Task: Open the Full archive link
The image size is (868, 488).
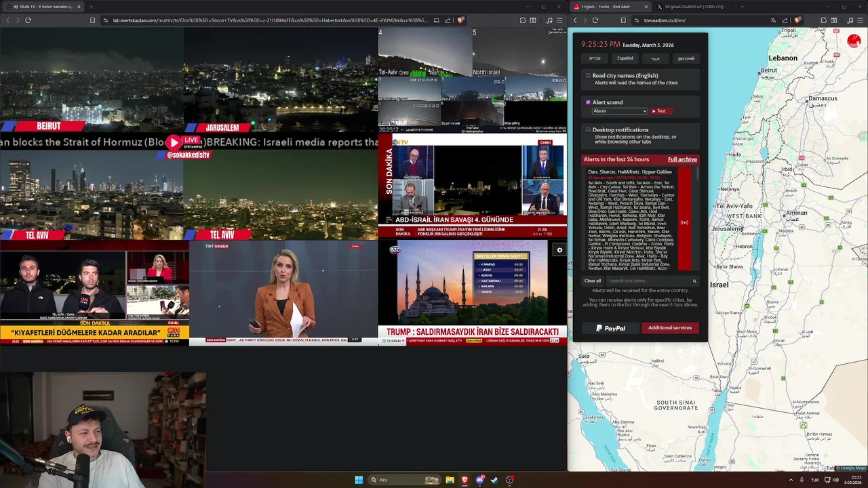Action: pos(682,159)
